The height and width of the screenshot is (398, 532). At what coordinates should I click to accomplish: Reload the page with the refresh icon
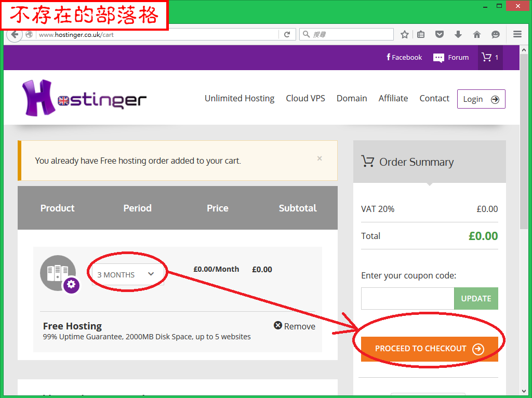[287, 34]
